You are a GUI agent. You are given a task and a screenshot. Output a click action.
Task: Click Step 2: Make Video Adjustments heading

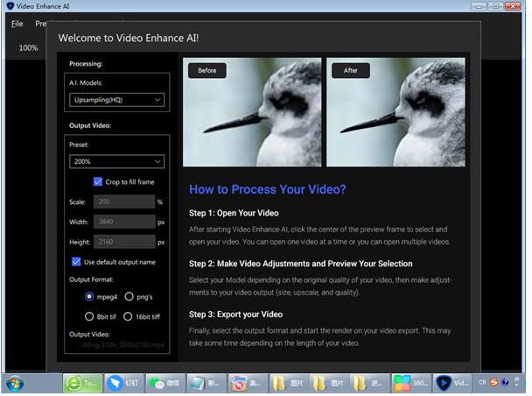301,264
